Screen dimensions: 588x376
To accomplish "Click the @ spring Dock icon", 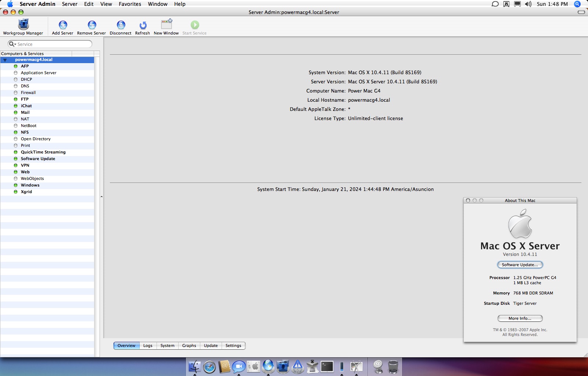I will click(378, 366).
